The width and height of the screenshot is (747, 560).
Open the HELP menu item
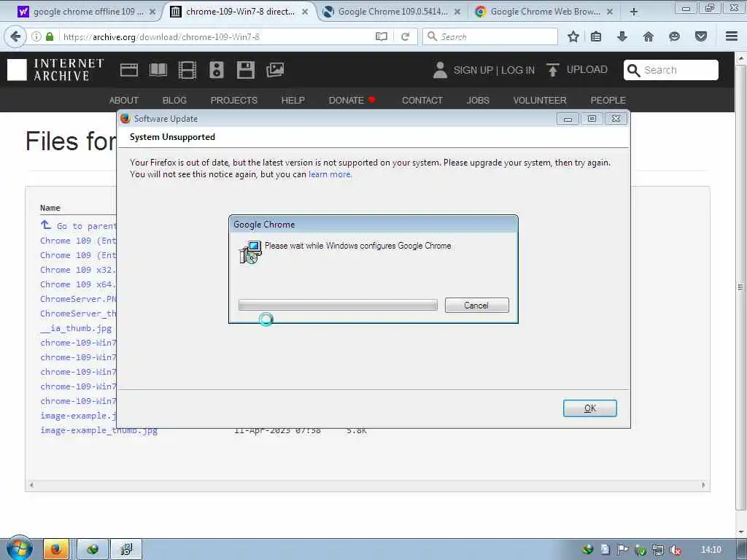[x=293, y=101]
